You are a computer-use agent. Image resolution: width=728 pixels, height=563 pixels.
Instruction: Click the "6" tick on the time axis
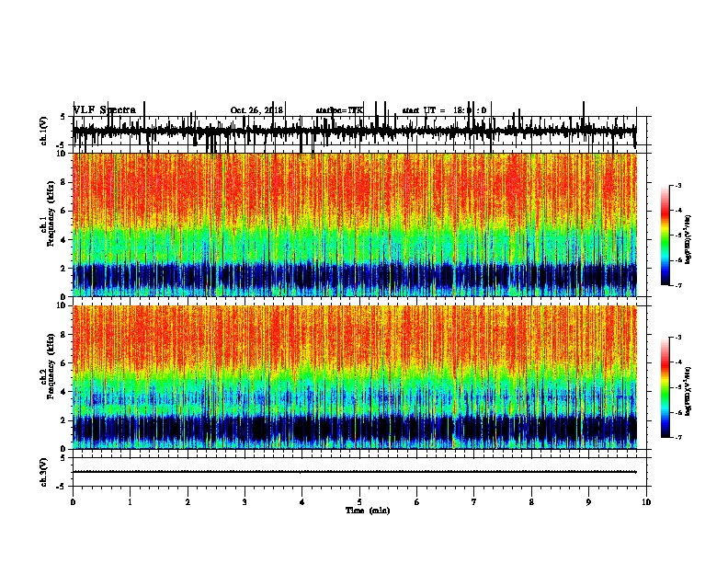tap(417, 502)
